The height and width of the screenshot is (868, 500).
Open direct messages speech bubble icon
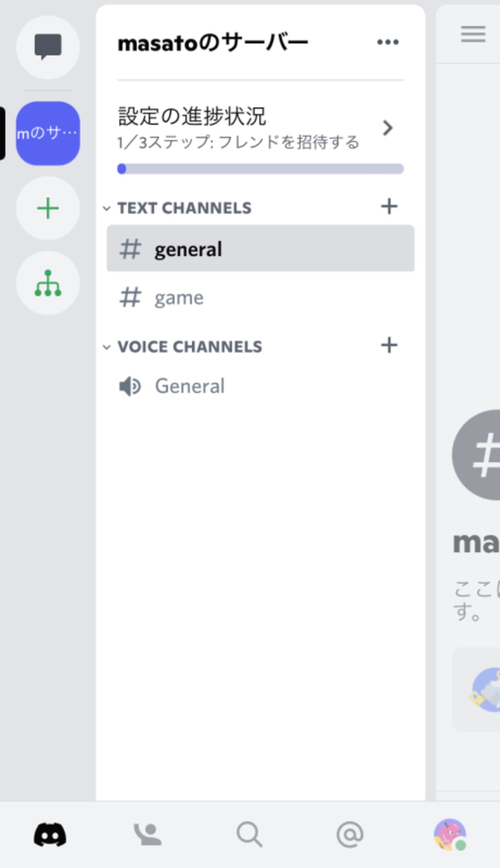tap(48, 47)
